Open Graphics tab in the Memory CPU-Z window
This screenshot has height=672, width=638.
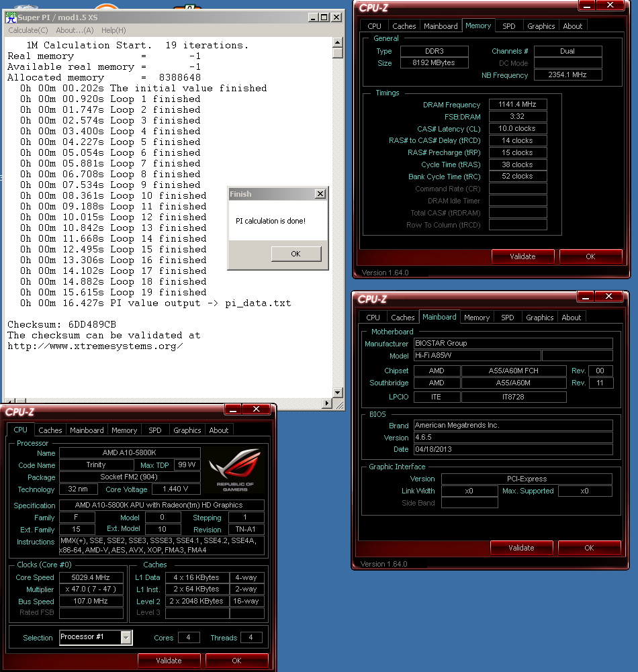541,26
